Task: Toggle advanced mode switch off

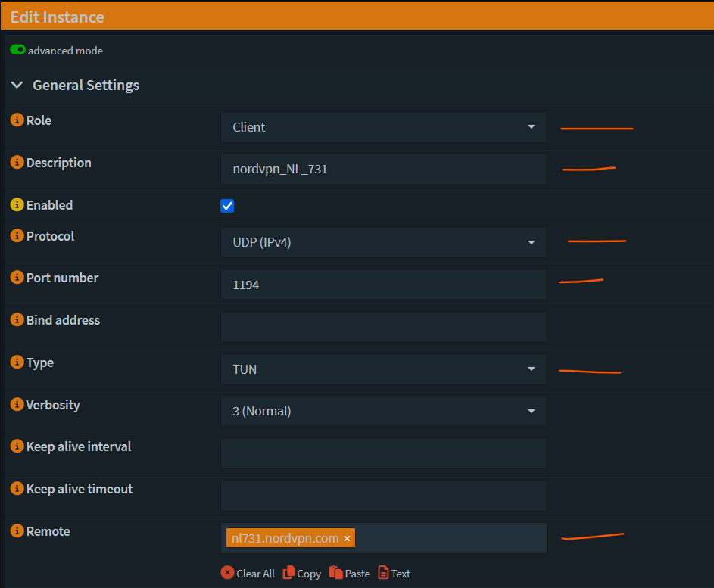Action: point(17,50)
